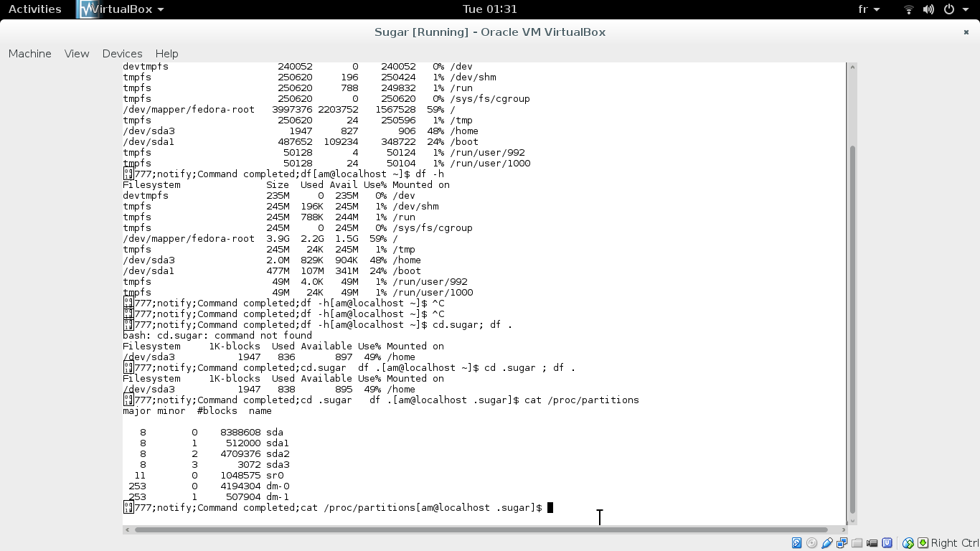980x551 pixels.
Task: Click the '1048575 sr0' partition row
Action: [209, 475]
